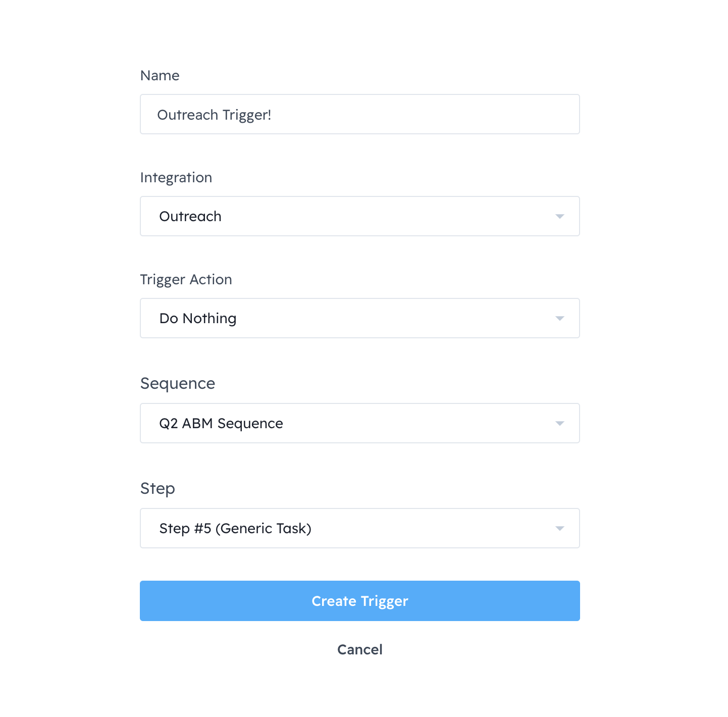The image size is (728, 717).
Task: Click the Integration dropdown arrow icon
Action: [559, 217]
